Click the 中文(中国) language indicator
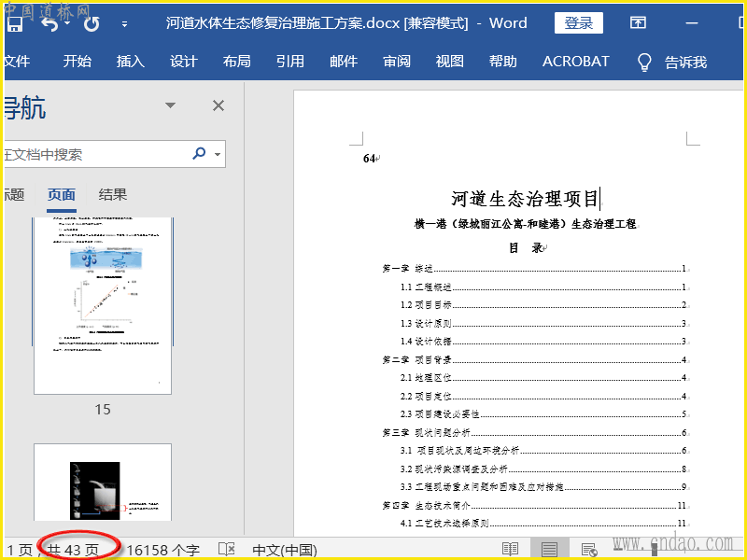This screenshot has height=560, width=747. point(285,550)
